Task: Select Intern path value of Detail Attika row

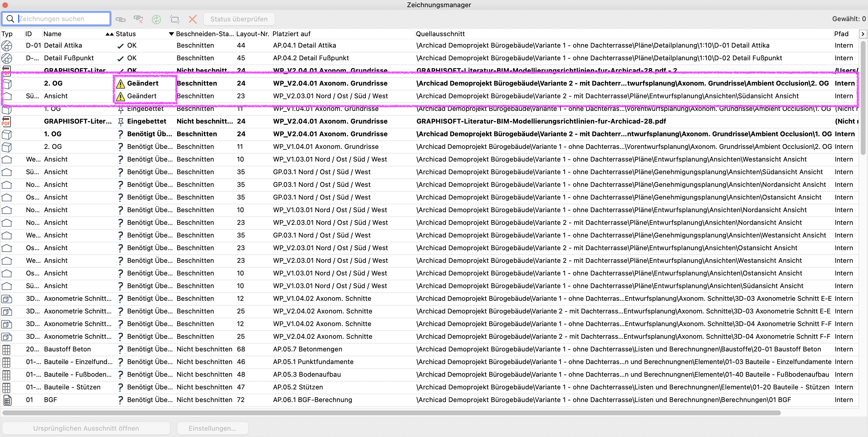Action: click(844, 46)
